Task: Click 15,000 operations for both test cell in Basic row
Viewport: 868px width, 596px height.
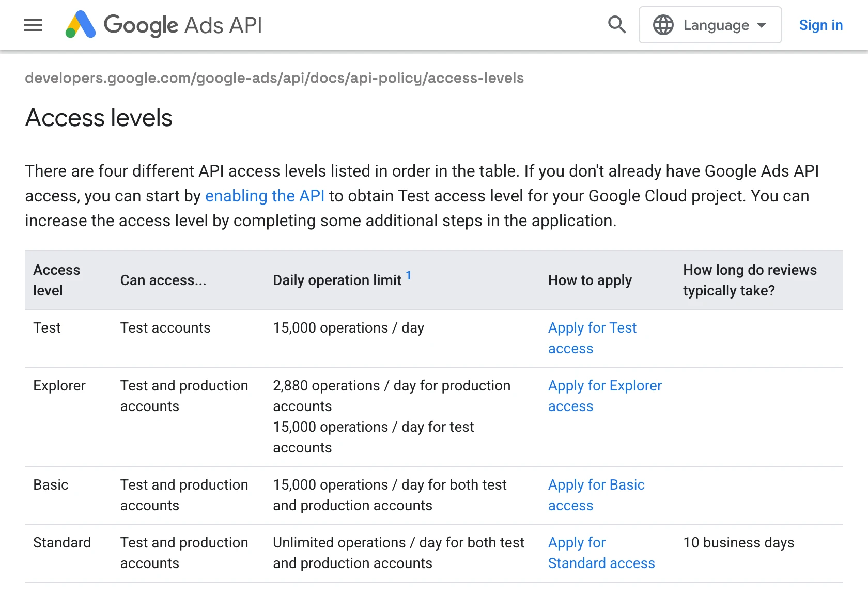Action: (390, 495)
